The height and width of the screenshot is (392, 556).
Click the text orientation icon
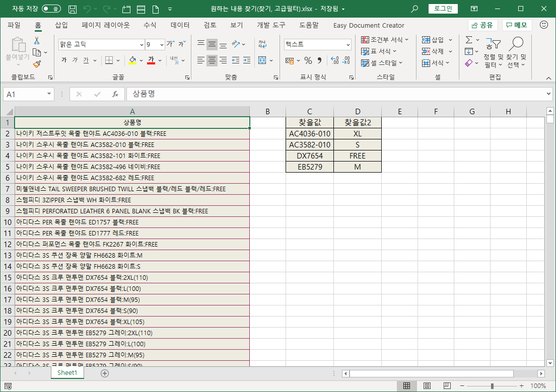tap(236, 44)
